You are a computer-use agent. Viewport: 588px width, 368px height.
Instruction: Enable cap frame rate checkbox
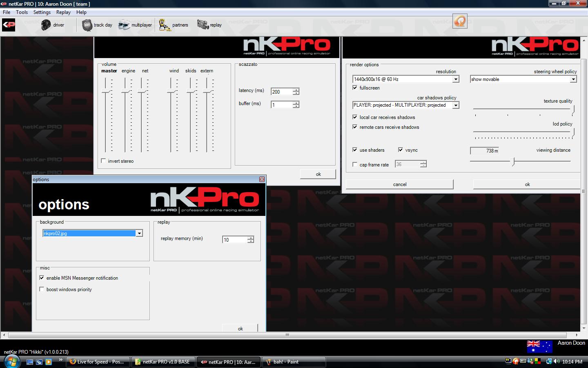pos(355,164)
